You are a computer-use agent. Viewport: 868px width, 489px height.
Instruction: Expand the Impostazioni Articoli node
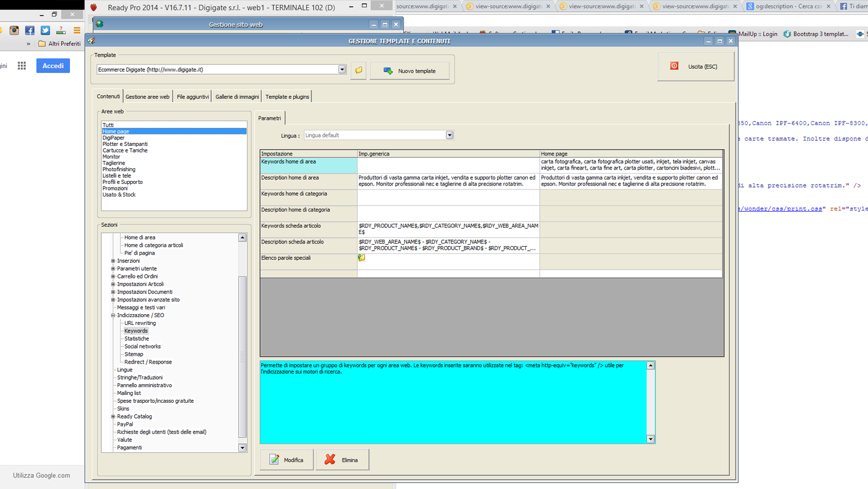click(x=113, y=285)
